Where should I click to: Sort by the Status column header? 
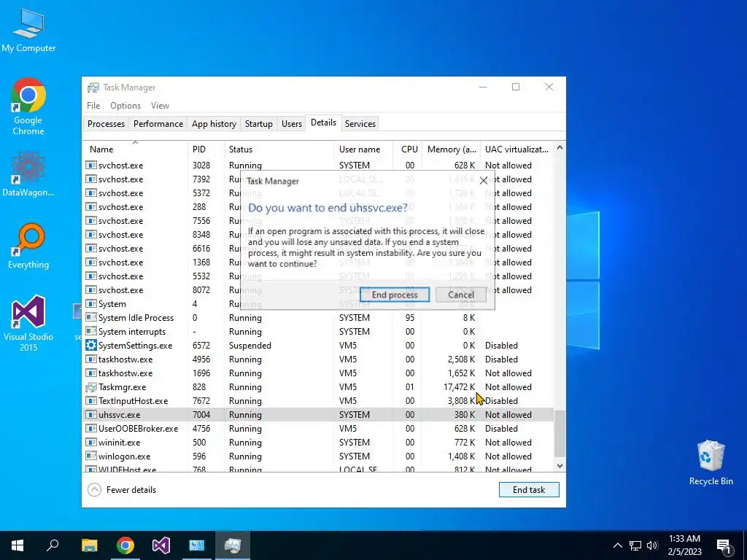click(279, 149)
